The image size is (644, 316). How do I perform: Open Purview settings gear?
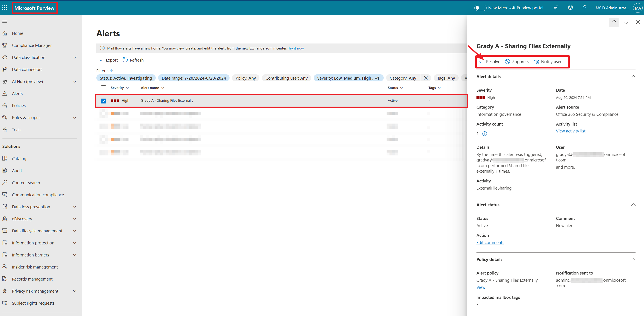571,8
